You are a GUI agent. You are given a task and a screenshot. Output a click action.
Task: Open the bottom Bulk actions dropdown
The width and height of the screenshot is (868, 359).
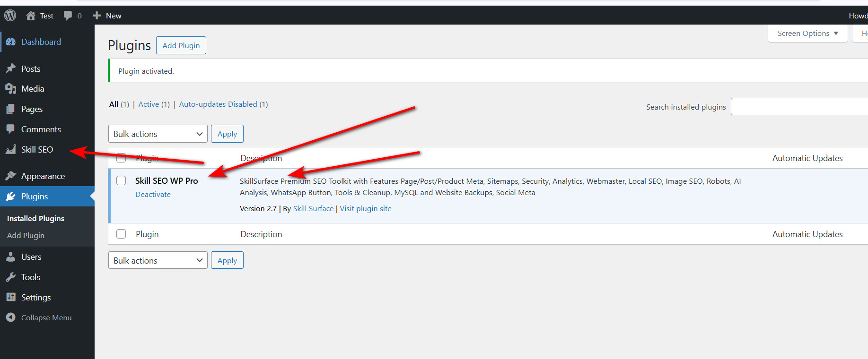click(x=158, y=260)
